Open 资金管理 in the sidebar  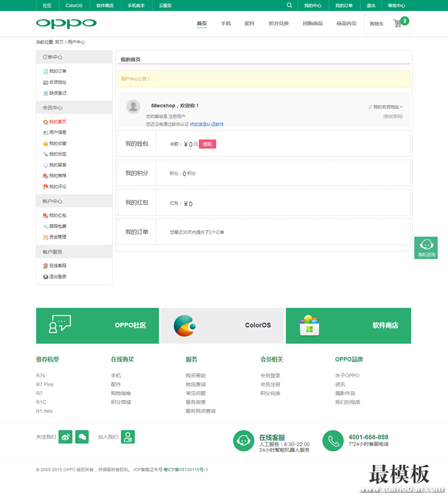coord(58,237)
